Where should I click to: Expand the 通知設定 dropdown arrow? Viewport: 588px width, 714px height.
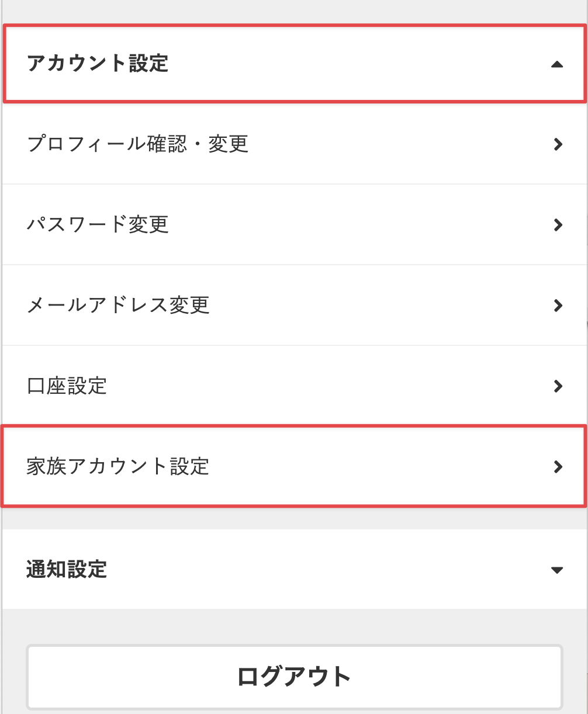tap(556, 570)
